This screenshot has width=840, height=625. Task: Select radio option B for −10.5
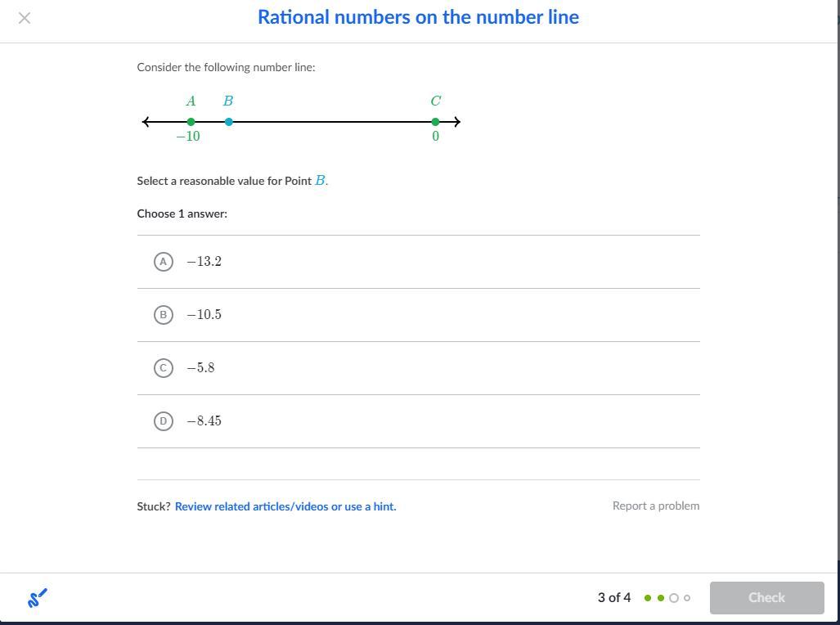click(x=164, y=315)
